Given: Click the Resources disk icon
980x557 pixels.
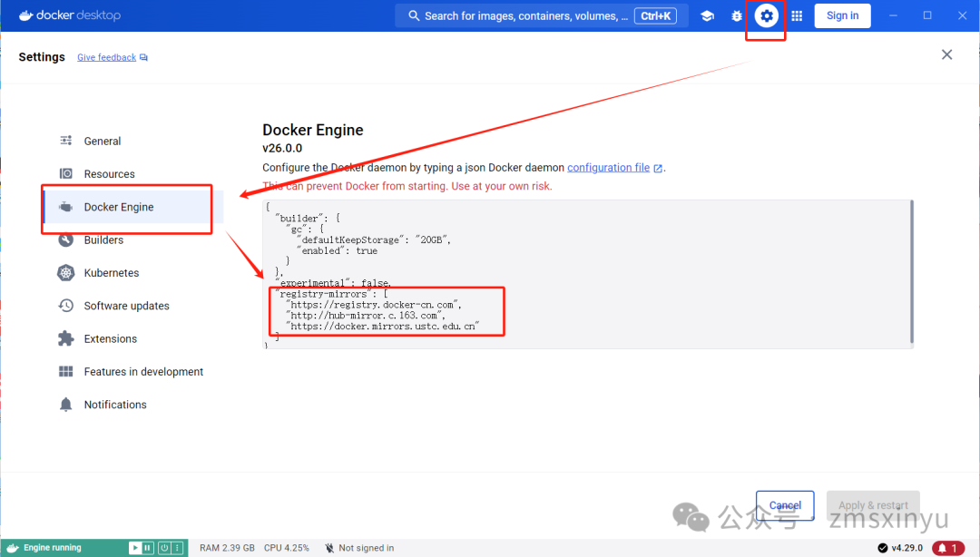Looking at the screenshot, I should click(65, 173).
